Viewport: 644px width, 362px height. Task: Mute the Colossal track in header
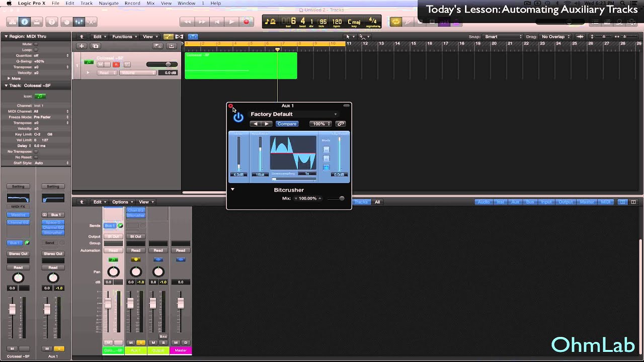tap(100, 65)
